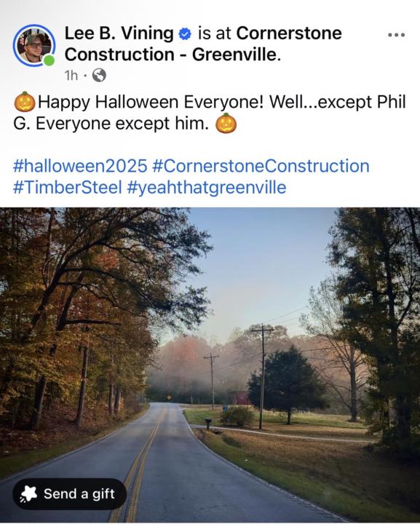The image size is (420, 524).
Task: Open the #halloween2025 hashtag
Action: [x=80, y=166]
